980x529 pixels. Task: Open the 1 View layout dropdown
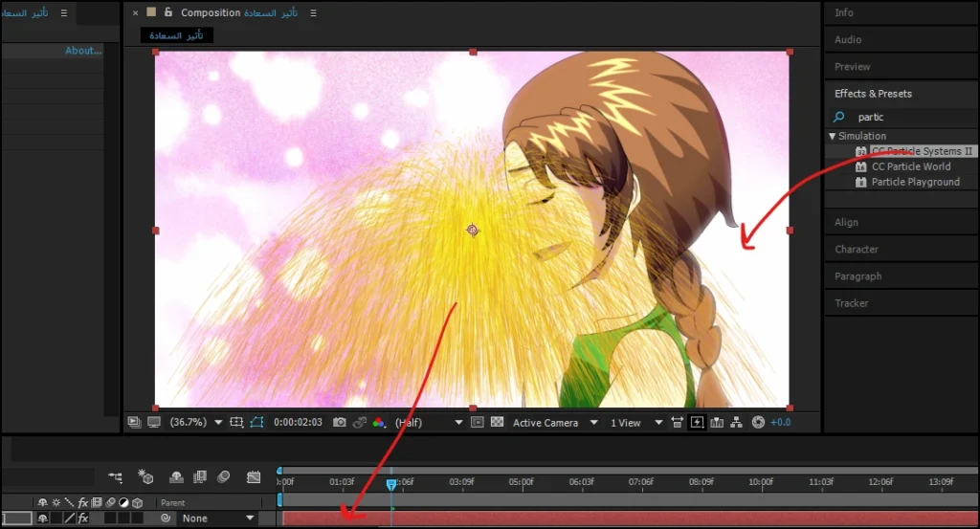point(636,423)
